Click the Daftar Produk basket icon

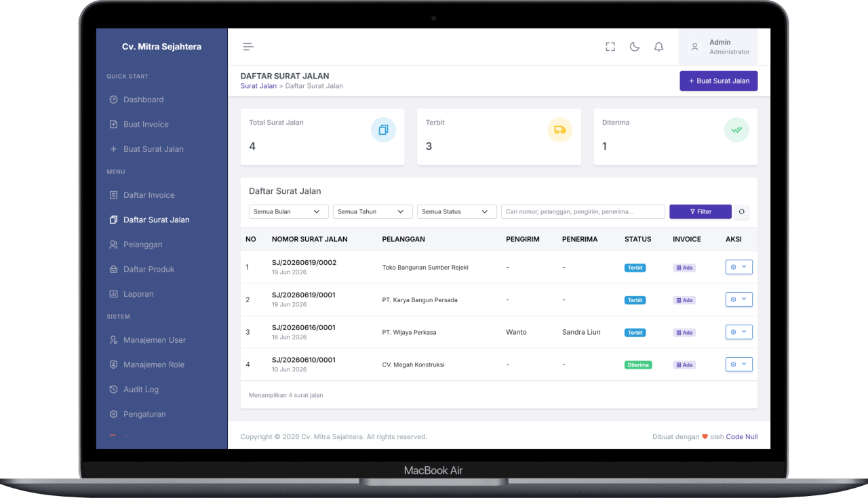(113, 269)
